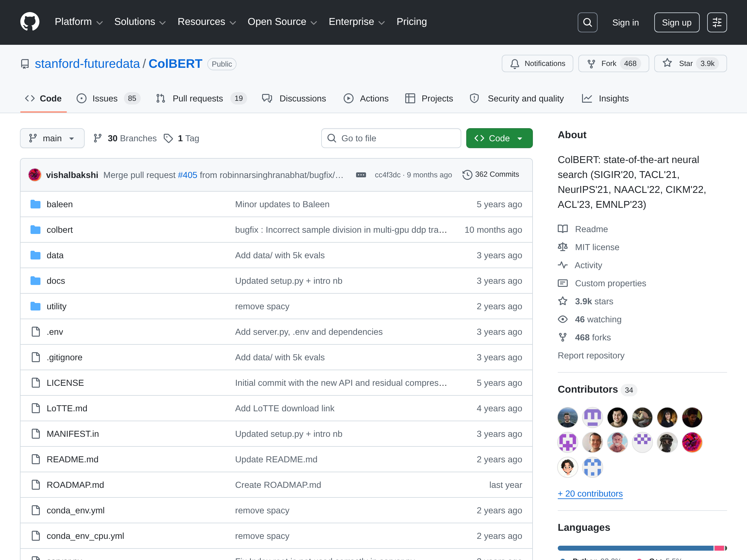Click the search magnifier icon in the header
This screenshot has height=560, width=747.
pos(587,22)
